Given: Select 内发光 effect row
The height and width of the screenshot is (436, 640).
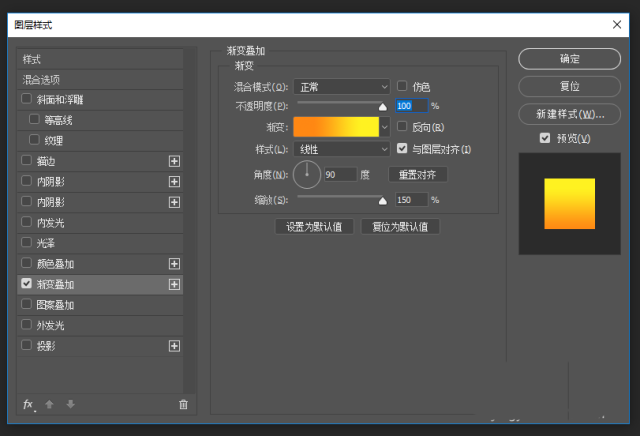Looking at the screenshot, I should pos(100,222).
